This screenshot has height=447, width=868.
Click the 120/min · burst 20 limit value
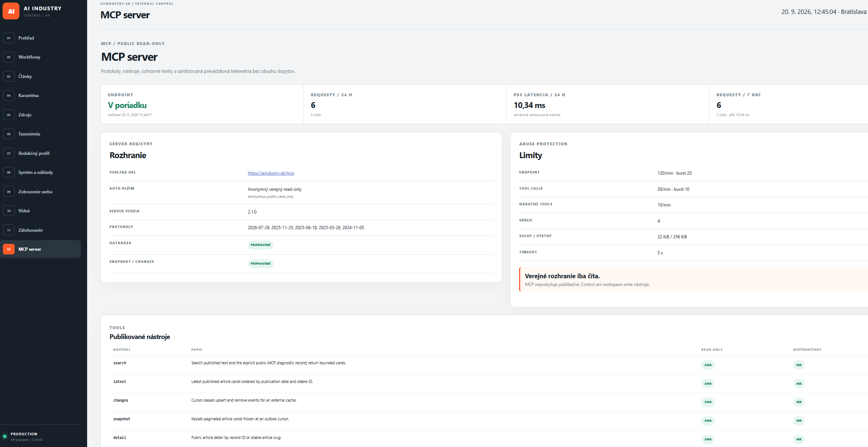tap(674, 173)
